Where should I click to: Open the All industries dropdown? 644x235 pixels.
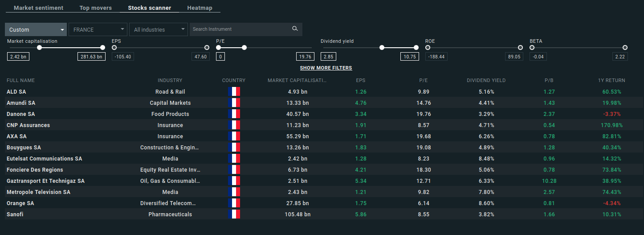point(159,29)
